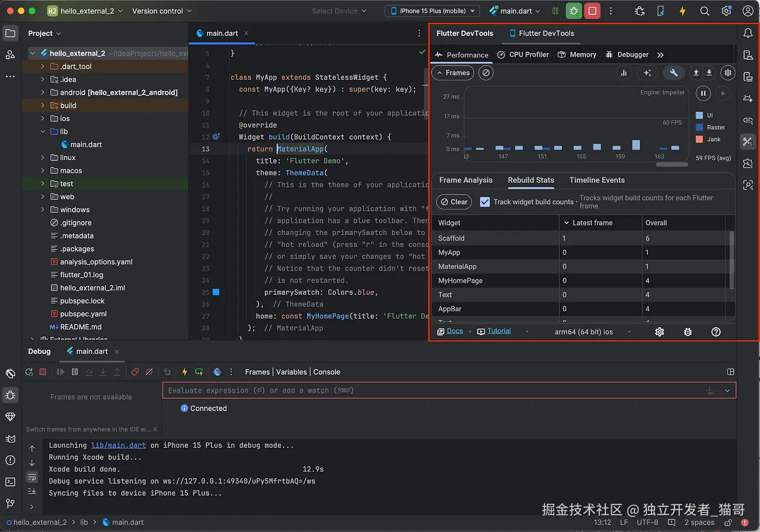Expand the .dart_tool folder

[x=43, y=66]
